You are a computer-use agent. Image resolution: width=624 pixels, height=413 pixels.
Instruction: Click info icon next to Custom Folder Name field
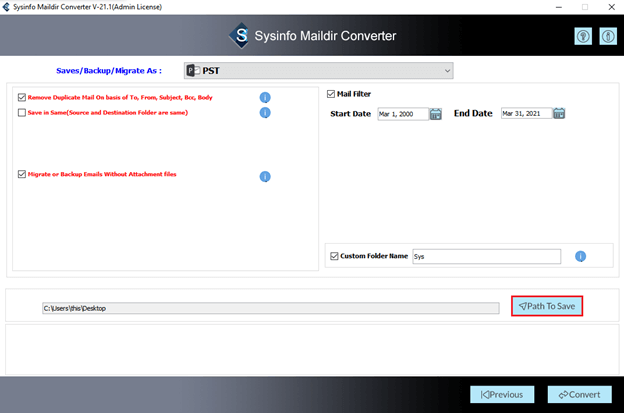(581, 256)
